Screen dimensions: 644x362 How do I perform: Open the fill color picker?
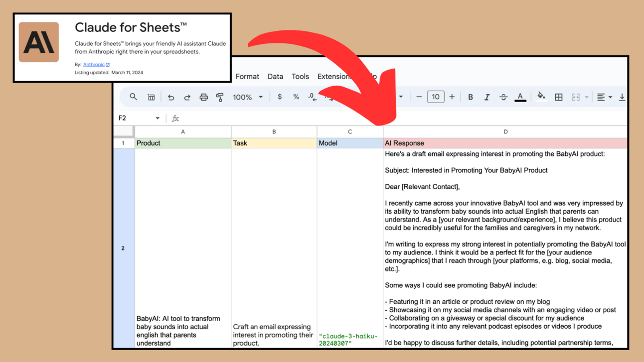coord(541,97)
